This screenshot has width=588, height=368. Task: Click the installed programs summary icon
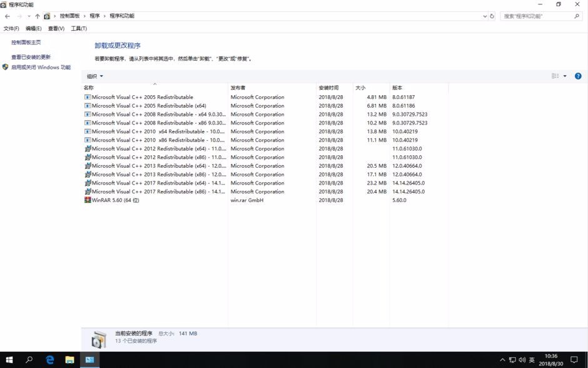click(x=99, y=339)
